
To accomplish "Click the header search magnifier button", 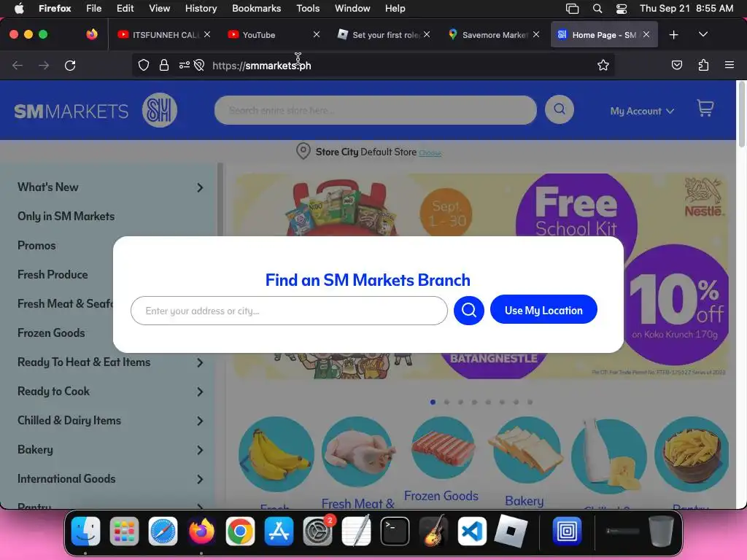I will click(x=560, y=109).
